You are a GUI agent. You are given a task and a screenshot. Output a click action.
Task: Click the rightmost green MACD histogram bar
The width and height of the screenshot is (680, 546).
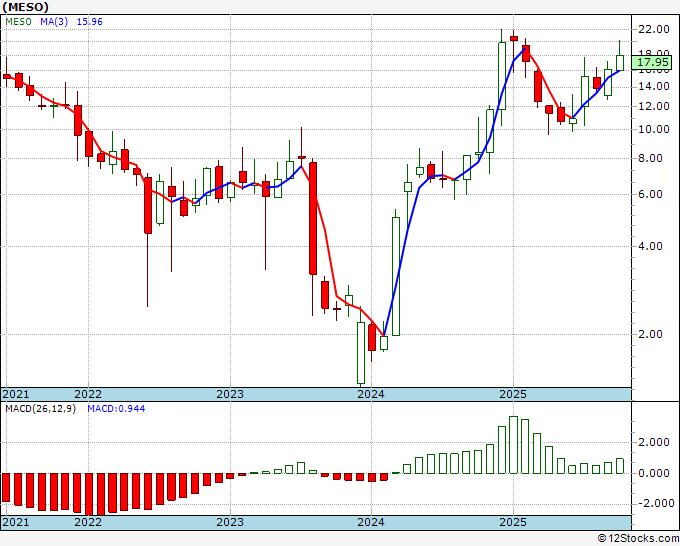tap(620, 466)
